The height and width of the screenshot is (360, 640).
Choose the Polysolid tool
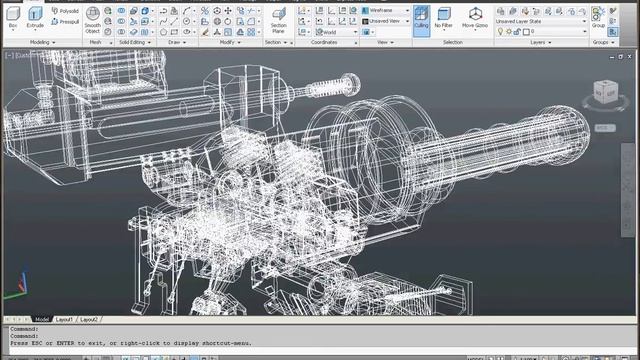point(65,11)
